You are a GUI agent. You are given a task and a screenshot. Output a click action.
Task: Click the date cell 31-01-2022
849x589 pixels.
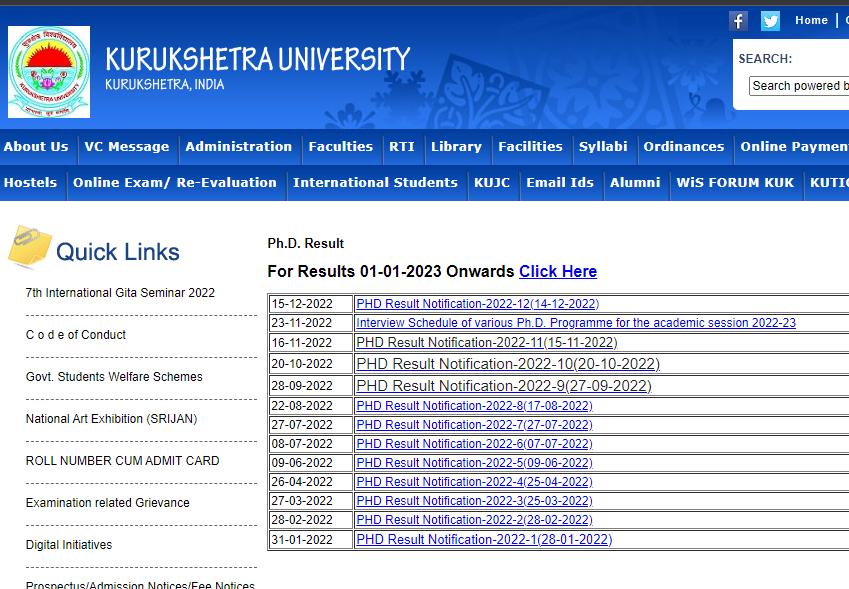[311, 540]
